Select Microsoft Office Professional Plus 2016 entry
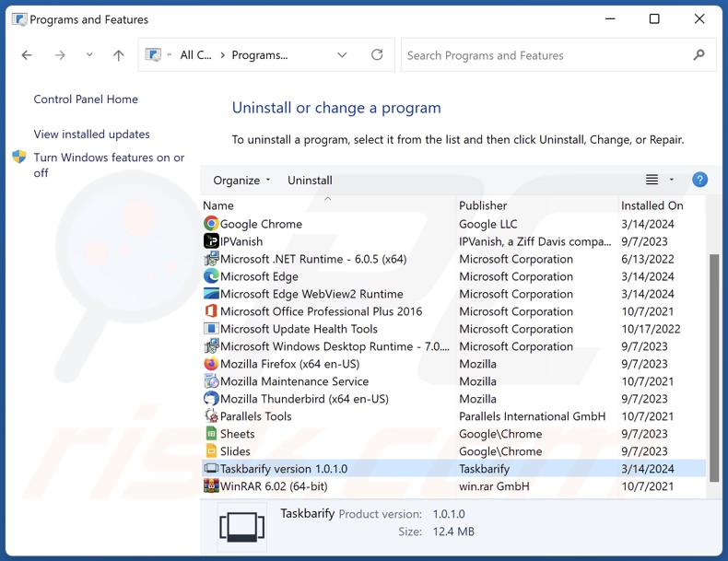Viewport: 728px width, 561px height. 322,311
